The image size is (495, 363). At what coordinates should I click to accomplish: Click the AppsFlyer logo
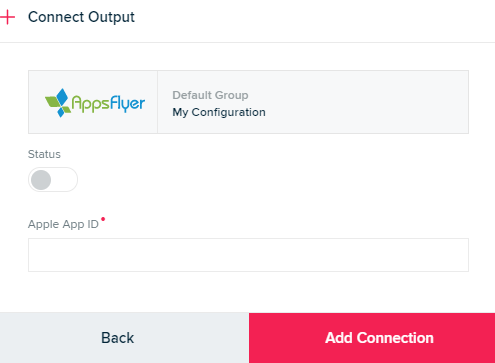point(95,103)
